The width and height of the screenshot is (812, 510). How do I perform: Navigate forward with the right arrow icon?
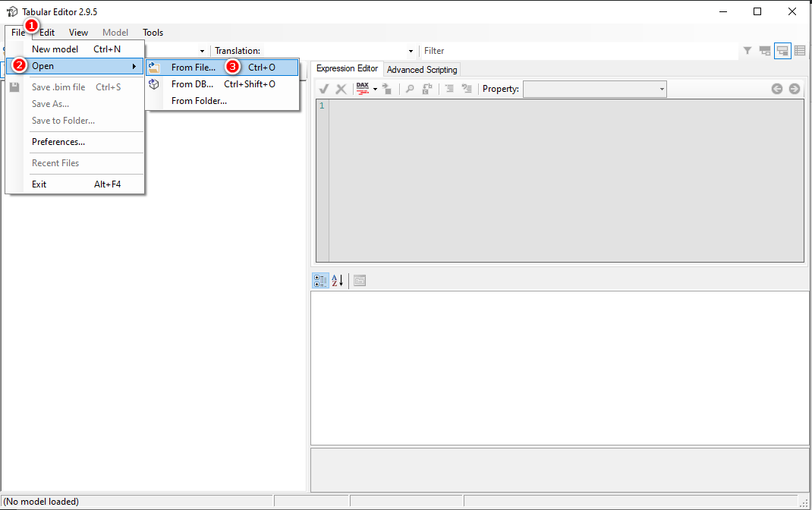tap(795, 89)
